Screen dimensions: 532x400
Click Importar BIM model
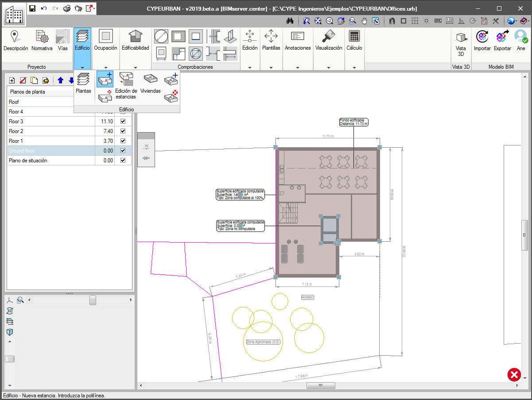click(x=482, y=41)
